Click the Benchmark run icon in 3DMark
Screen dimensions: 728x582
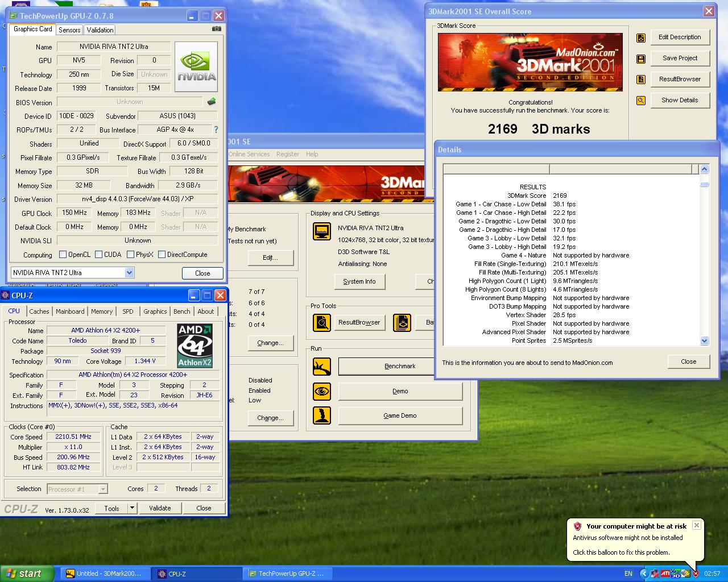322,367
